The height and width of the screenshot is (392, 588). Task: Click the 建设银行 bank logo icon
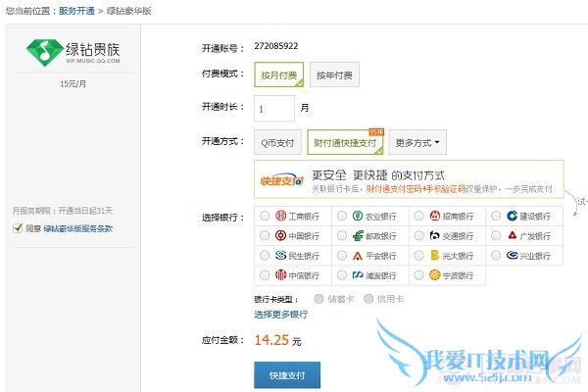point(512,216)
